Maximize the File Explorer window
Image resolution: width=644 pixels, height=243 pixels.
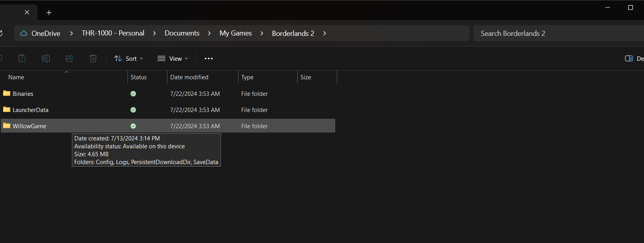point(631,7)
